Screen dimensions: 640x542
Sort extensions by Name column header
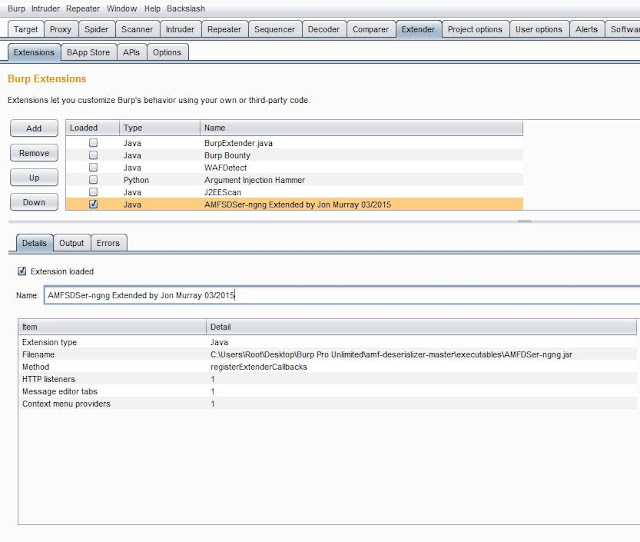tap(361, 128)
